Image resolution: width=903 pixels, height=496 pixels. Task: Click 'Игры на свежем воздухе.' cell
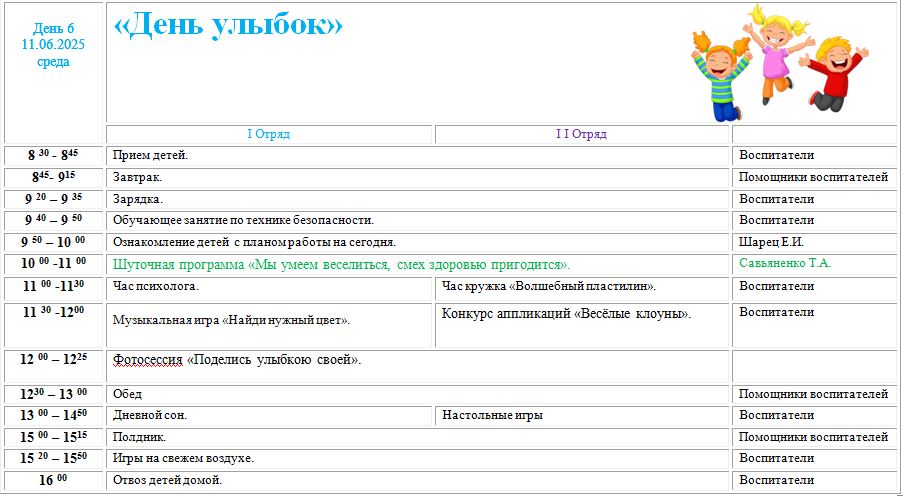pyautogui.click(x=418, y=459)
